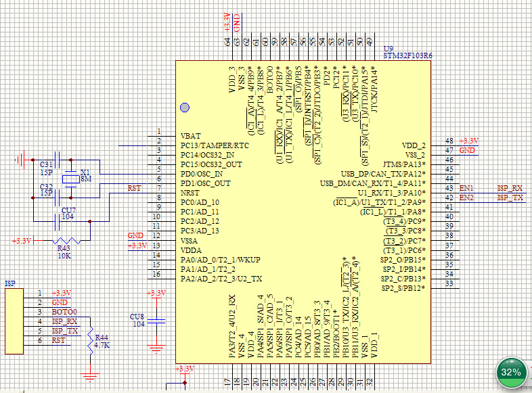This screenshot has height=393, width=532.
Task: Click the 8M value of crystal X1
Action: click(86, 179)
